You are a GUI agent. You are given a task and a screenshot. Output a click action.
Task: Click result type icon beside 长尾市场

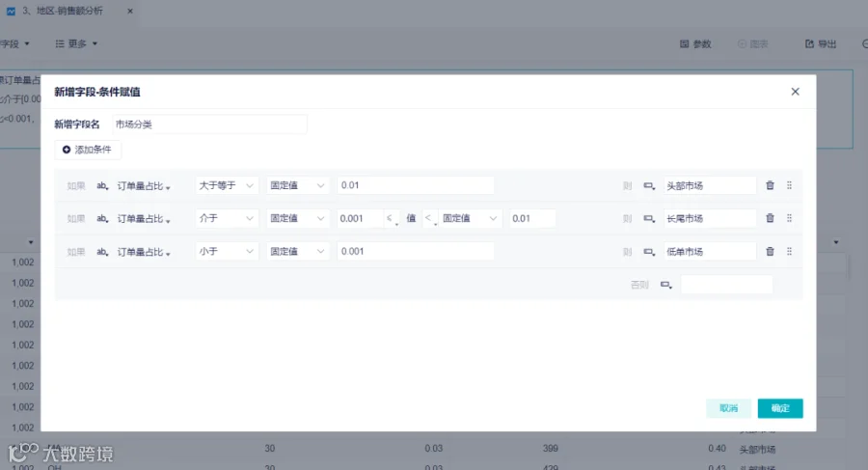[x=649, y=219]
